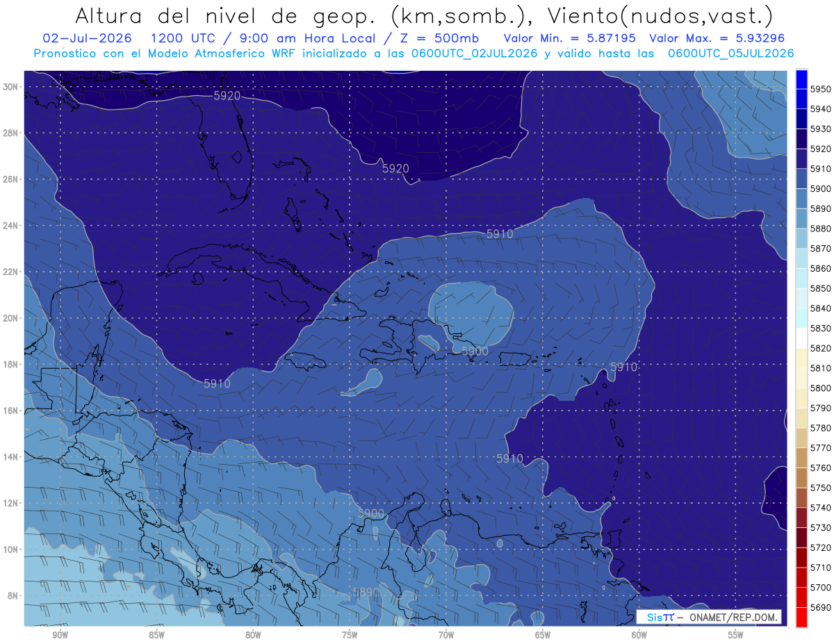Click the '55W' longitude label
The height and width of the screenshot is (644, 834).
736,635
